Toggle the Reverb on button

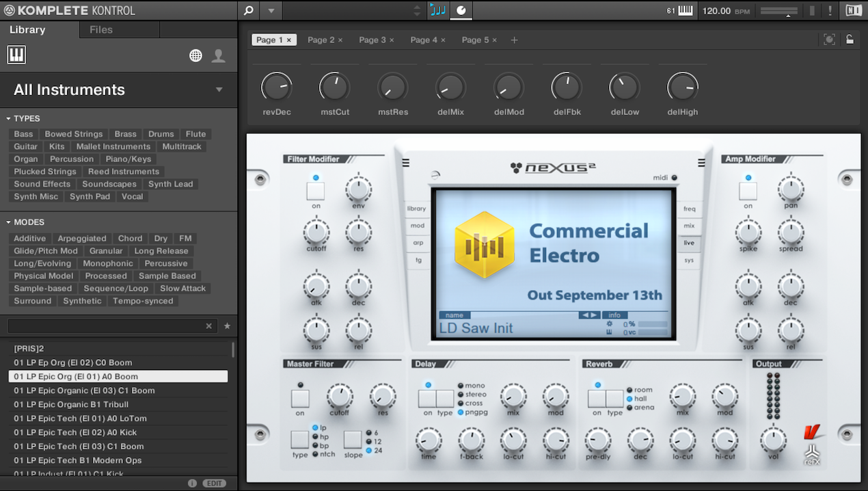(597, 399)
